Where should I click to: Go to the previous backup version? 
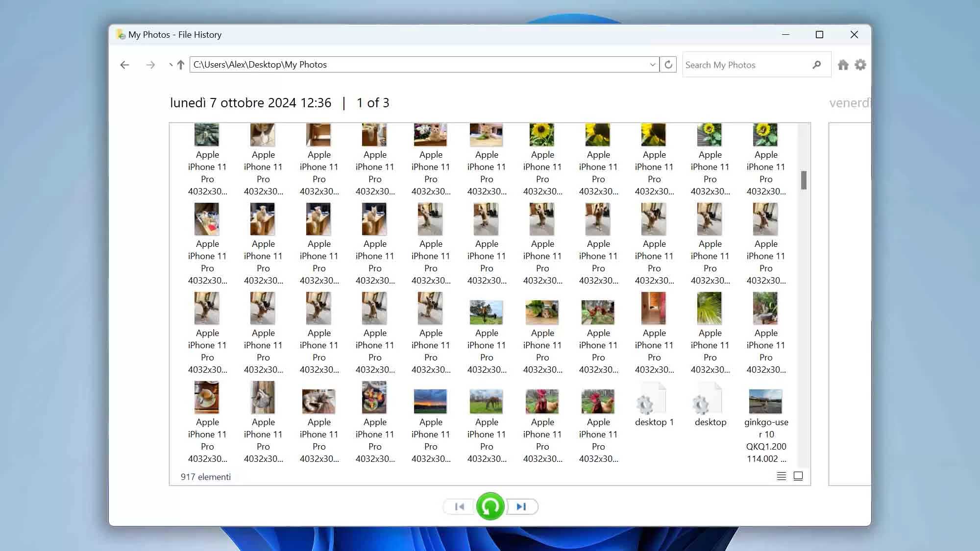[x=459, y=506]
